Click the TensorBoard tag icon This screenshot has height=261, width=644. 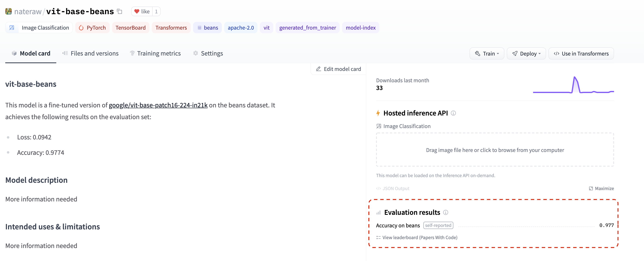tap(131, 28)
